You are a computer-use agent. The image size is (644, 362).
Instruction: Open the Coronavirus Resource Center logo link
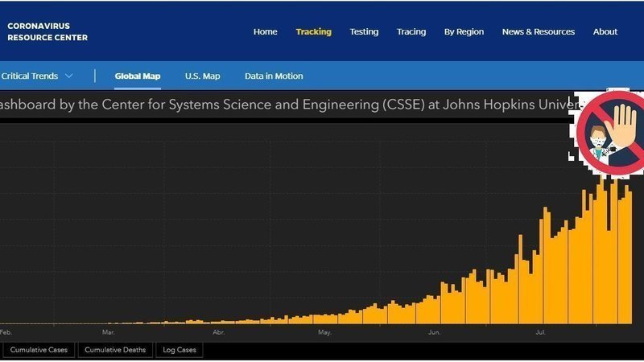pos(47,32)
